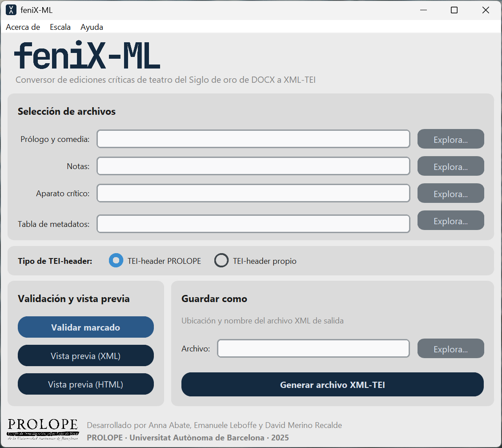502x448 pixels.
Task: Open the Acerca de menu
Action: tap(23, 27)
